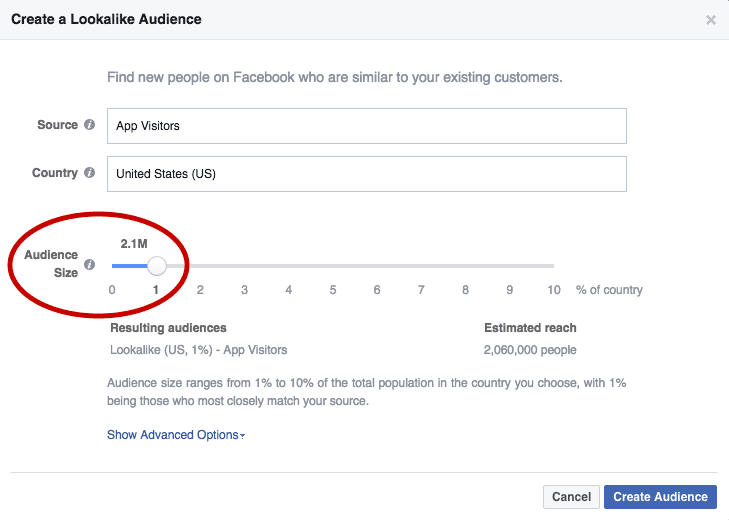Viewport: 729px width, 520px height.
Task: Click the 2.1M slider value label
Action: click(x=134, y=244)
